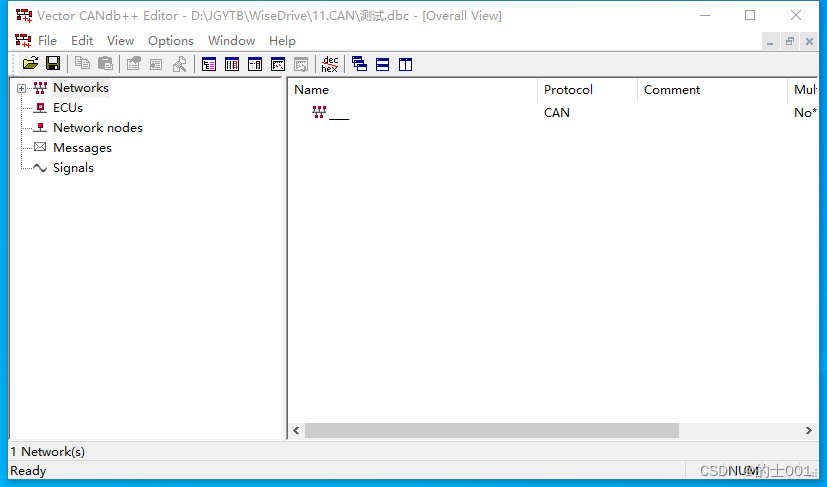Select Network nodes in the tree

pos(98,128)
